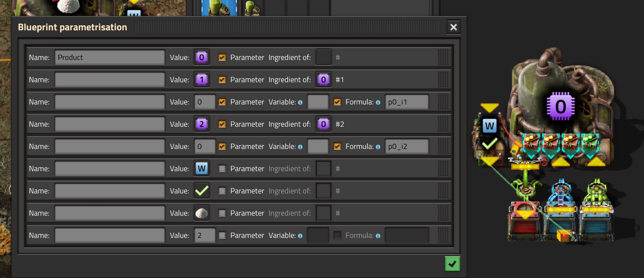Image resolution: width=644 pixels, height=278 pixels.
Task: Uncheck Parameter checkbox in the Product row
Action: point(222,57)
